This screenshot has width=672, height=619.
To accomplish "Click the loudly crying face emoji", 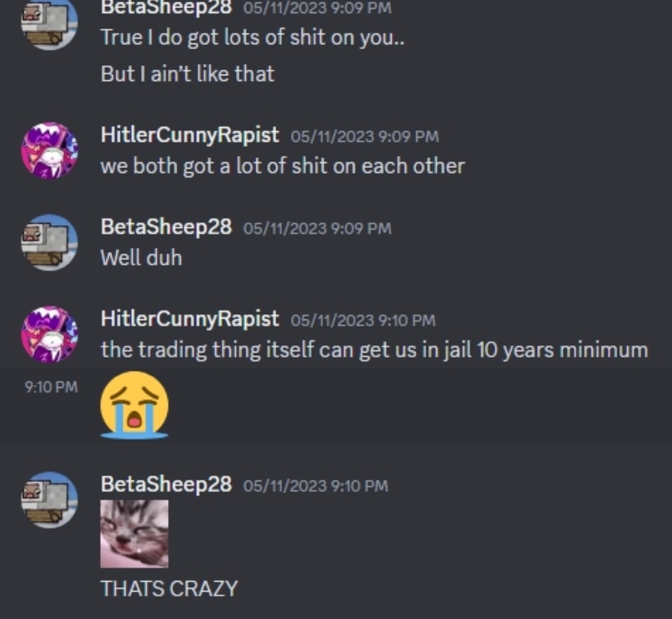I will (134, 405).
